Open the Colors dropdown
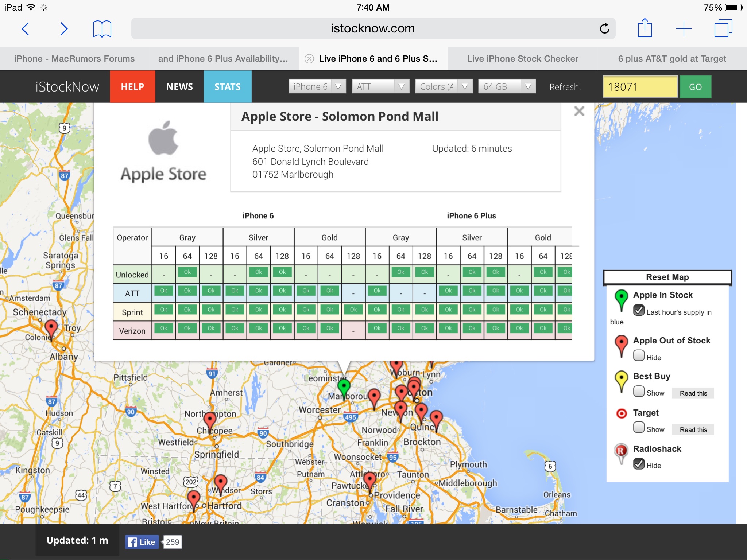The width and height of the screenshot is (747, 560). (x=444, y=86)
